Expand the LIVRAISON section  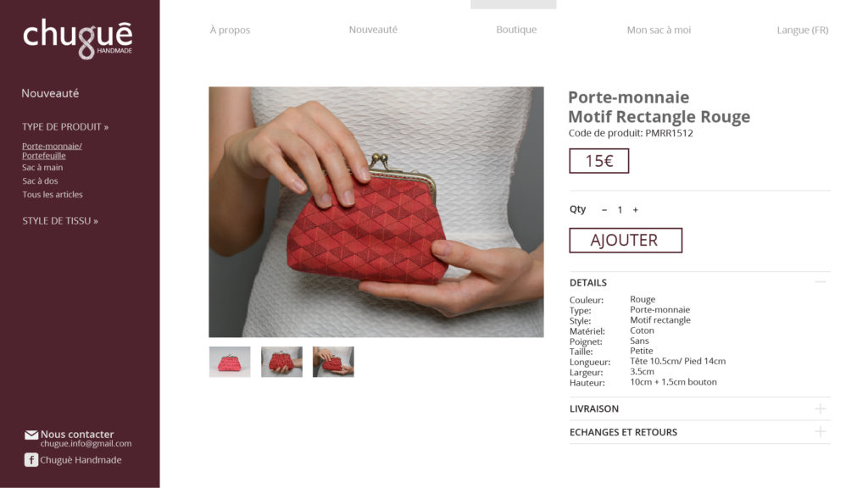point(821,409)
